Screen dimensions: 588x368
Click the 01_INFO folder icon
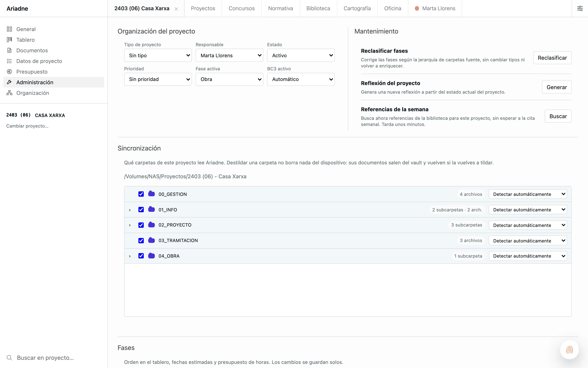pos(151,209)
